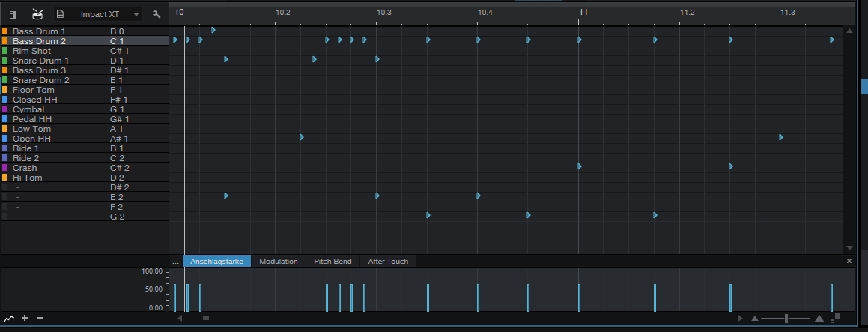Image resolution: width=868 pixels, height=332 pixels.
Task: Select the Snare Drum 2 row
Action: pos(85,80)
